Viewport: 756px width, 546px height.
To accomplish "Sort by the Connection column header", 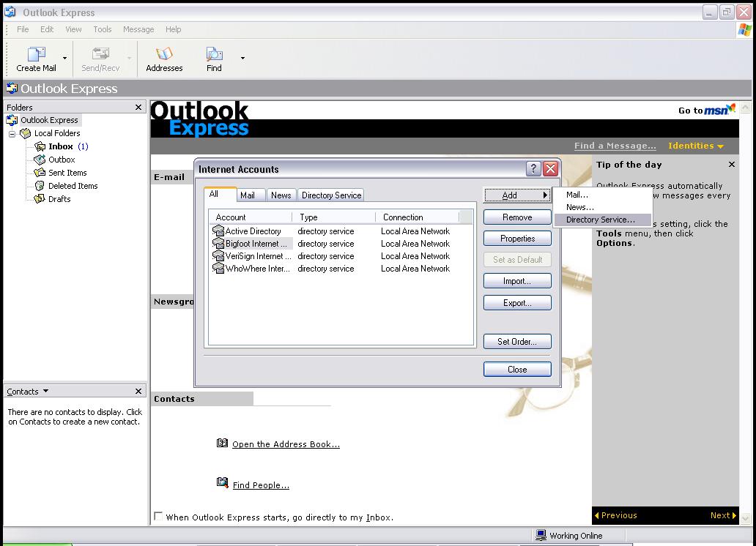I will pos(417,217).
